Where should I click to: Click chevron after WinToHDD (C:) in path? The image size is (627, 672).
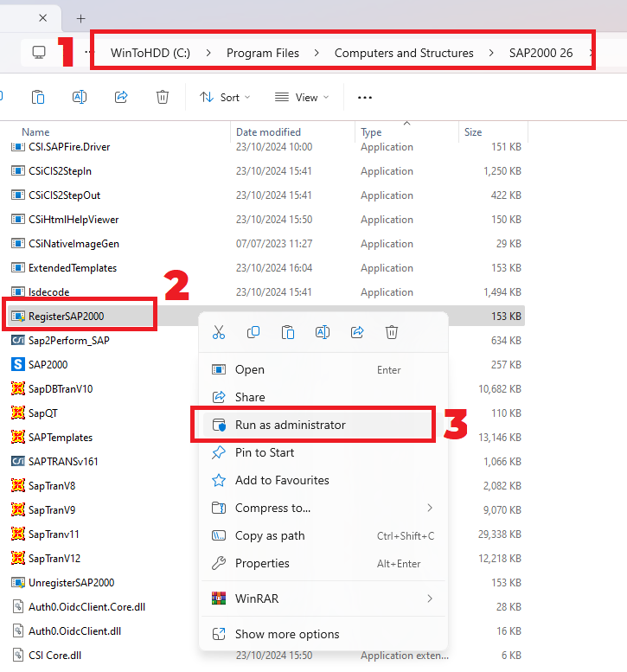pos(208,53)
